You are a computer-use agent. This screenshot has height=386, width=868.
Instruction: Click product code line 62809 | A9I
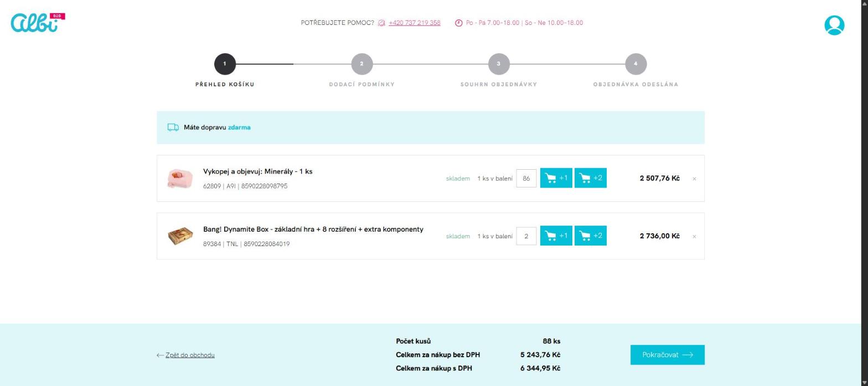point(245,186)
